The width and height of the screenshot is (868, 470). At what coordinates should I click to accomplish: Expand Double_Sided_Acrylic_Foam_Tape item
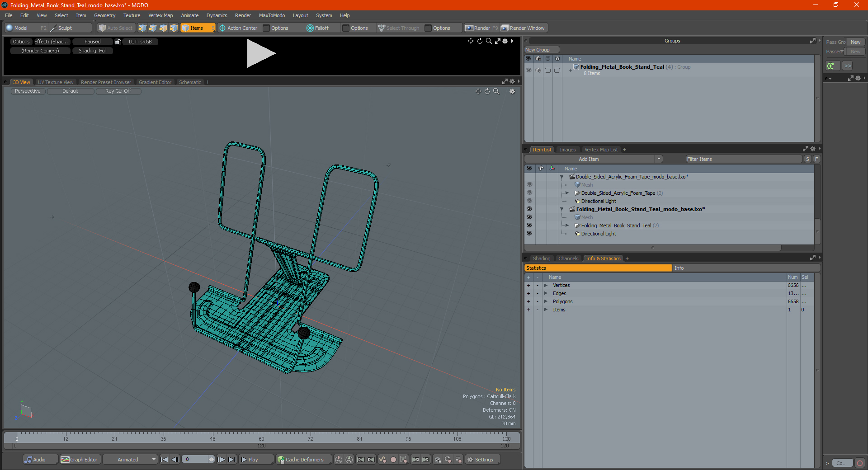567,193
